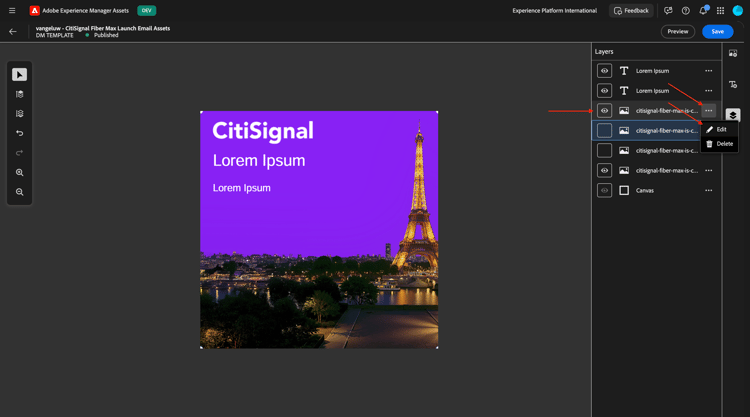Open more options for the Canvas layer
The width and height of the screenshot is (750, 417).
click(708, 190)
